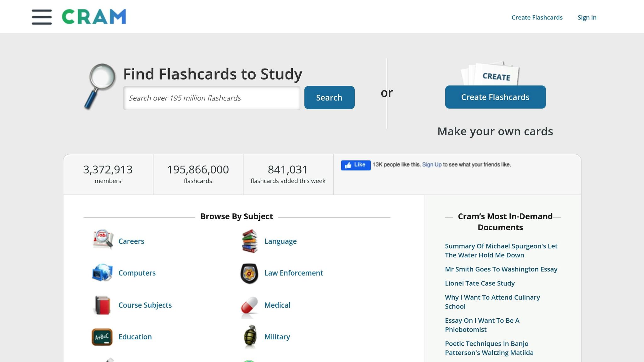Open the Language subject link
Screen dimensions: 644x362
(x=280, y=241)
